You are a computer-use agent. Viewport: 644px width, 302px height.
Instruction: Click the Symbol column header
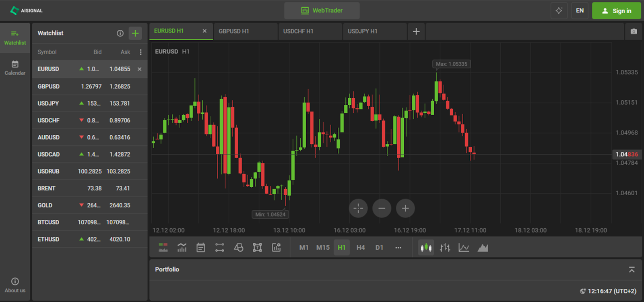[x=47, y=52]
